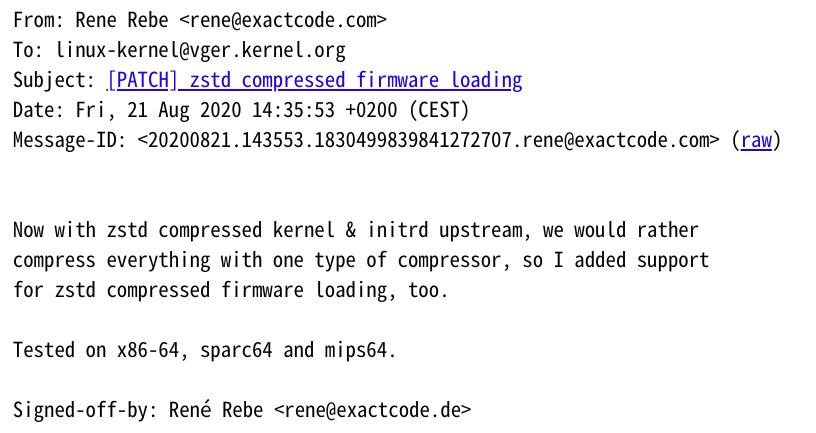The width and height of the screenshot is (816, 433).
Task: Open the raw message link
Action: [756, 141]
